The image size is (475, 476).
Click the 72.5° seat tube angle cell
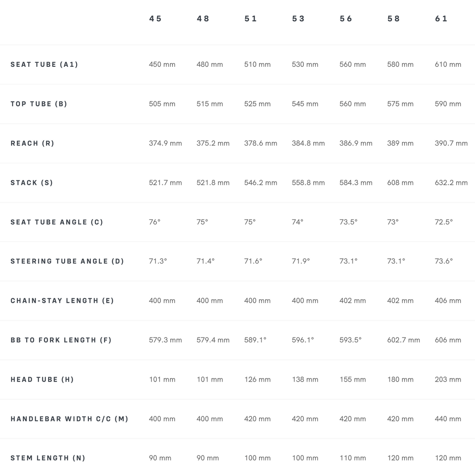pos(444,222)
